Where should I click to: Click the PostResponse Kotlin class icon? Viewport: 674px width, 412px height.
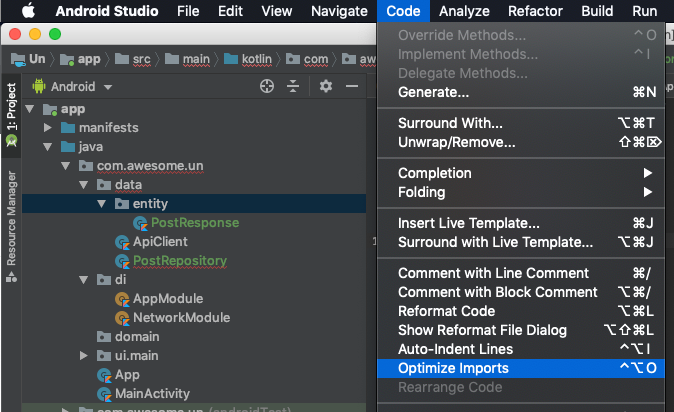click(x=140, y=223)
